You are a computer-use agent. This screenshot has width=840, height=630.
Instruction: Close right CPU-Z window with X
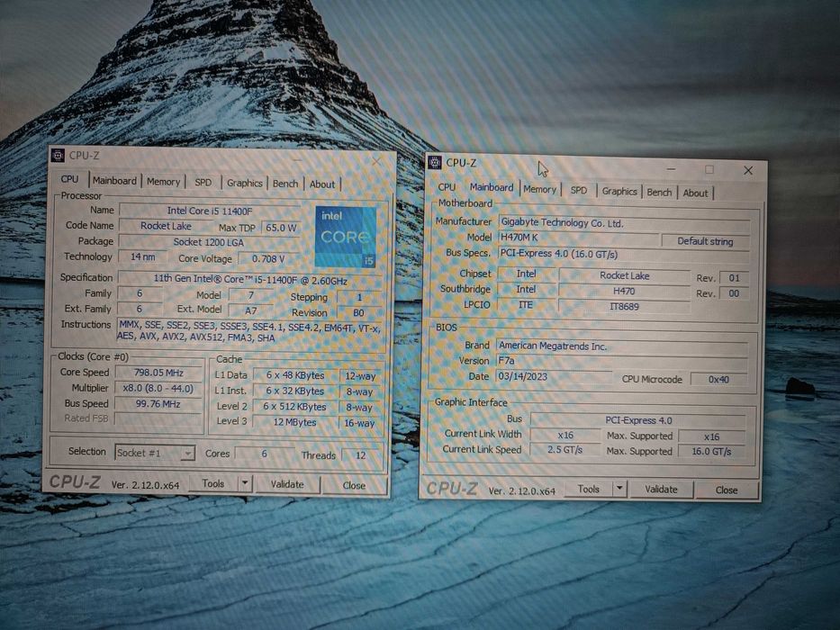(x=748, y=170)
